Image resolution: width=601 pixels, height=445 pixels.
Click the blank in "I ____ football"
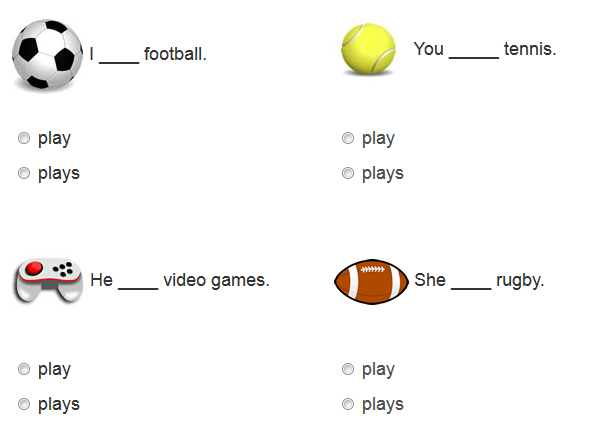[x=119, y=56]
